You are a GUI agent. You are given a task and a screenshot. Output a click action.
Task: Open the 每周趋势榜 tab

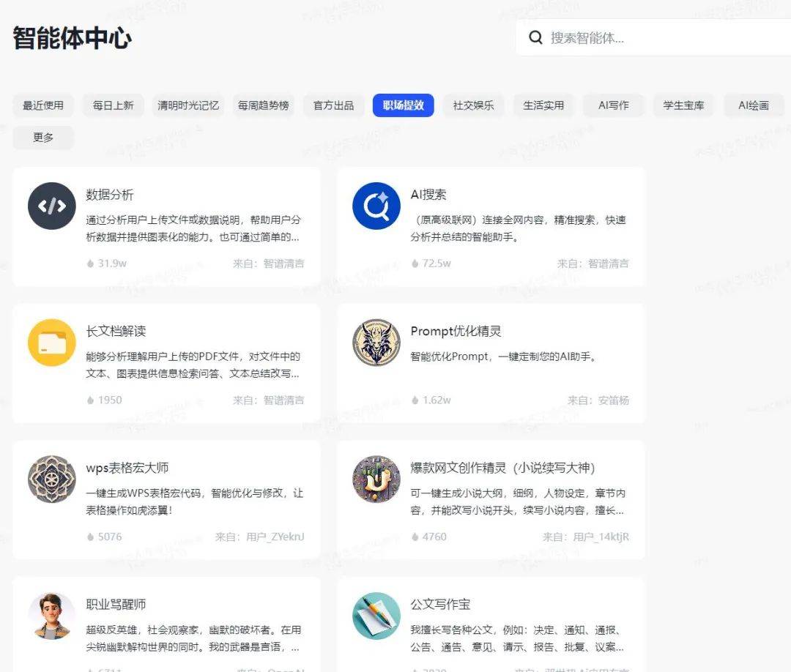coord(263,105)
